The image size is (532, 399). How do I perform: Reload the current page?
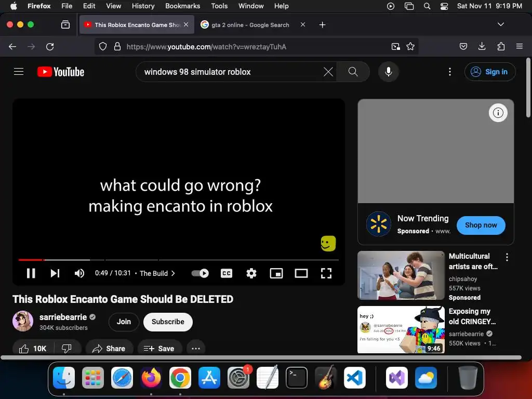click(50, 46)
